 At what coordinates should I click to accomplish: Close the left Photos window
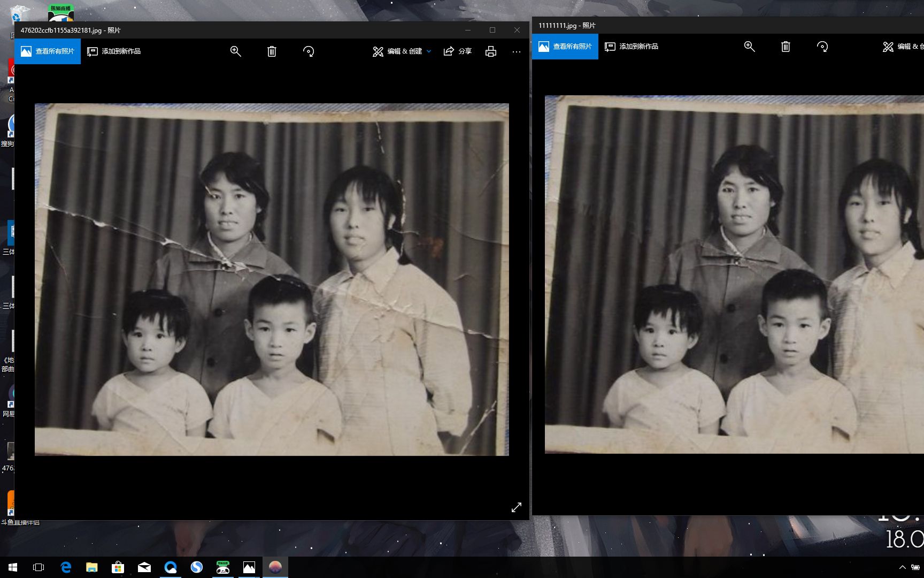click(x=517, y=30)
